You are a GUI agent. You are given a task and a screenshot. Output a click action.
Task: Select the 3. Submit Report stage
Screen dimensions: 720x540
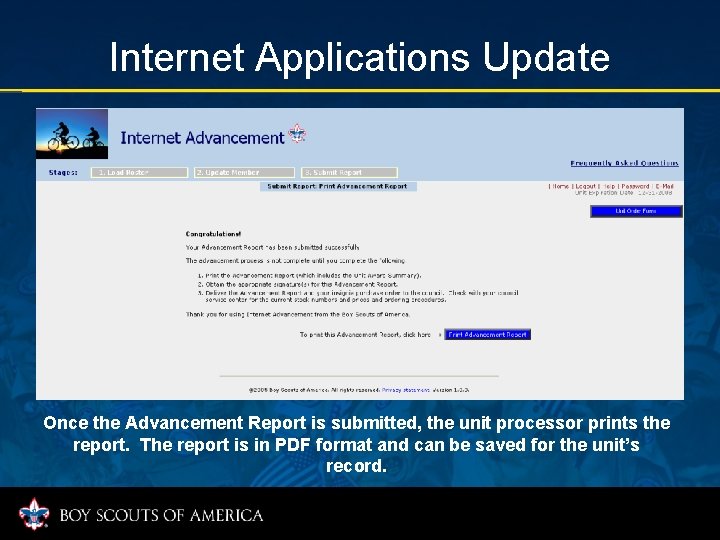pos(349,173)
